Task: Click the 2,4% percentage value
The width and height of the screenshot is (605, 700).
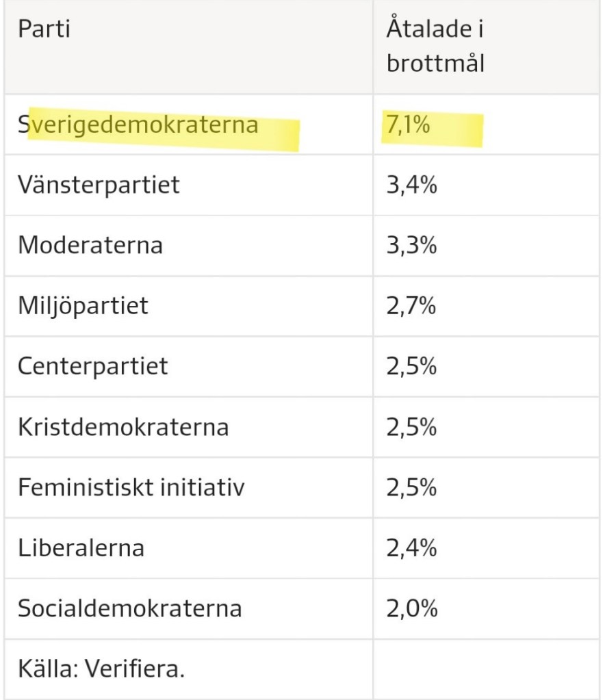Action: point(411,547)
